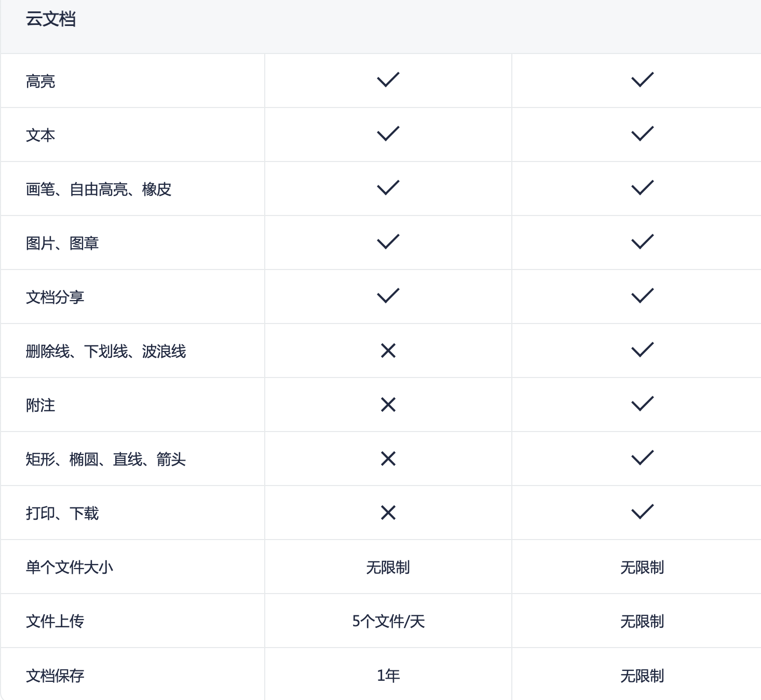Click the second checkmark in the 图片、图章 row

tap(642, 242)
